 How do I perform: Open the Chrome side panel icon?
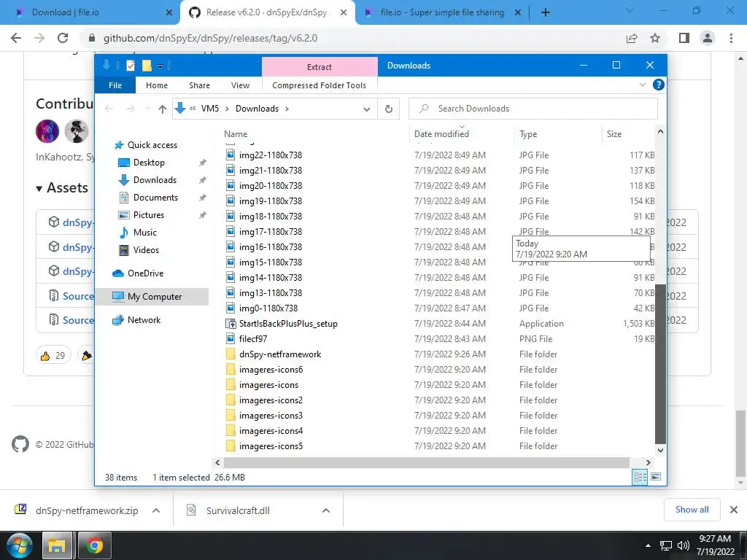(x=684, y=38)
